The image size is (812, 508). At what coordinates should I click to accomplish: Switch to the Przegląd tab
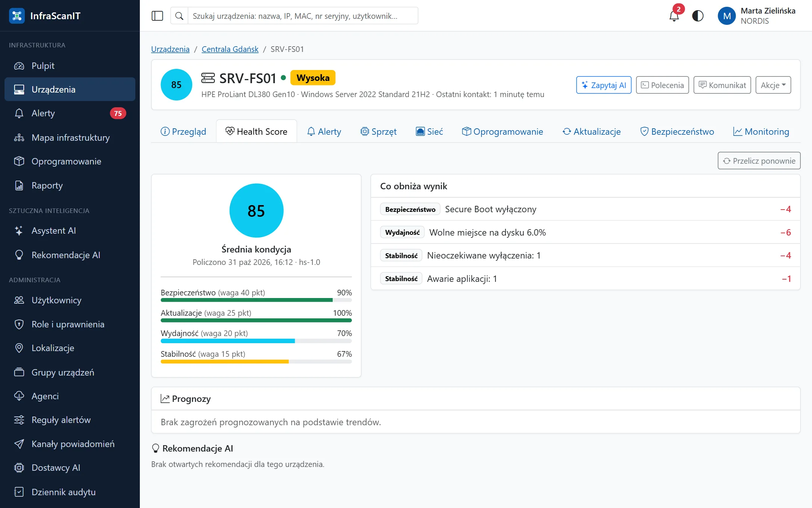point(183,132)
